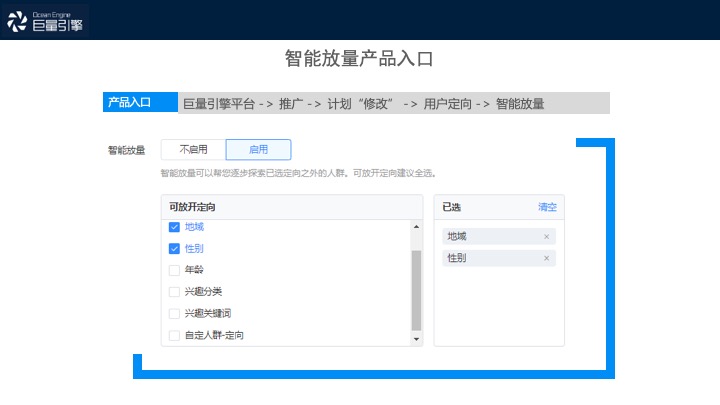Viewport: 720px width, 405px height.
Task: Click the 可放开定向 header
Action: click(x=192, y=207)
